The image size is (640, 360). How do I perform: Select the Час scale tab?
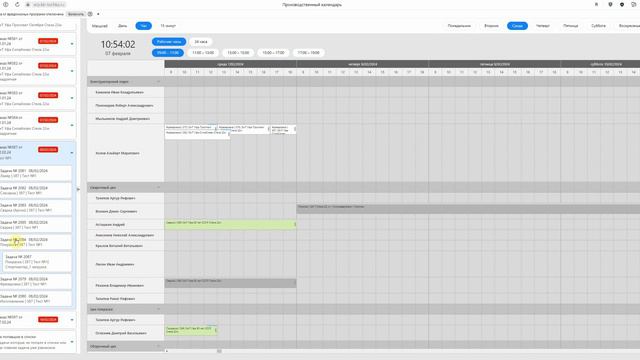click(x=144, y=26)
